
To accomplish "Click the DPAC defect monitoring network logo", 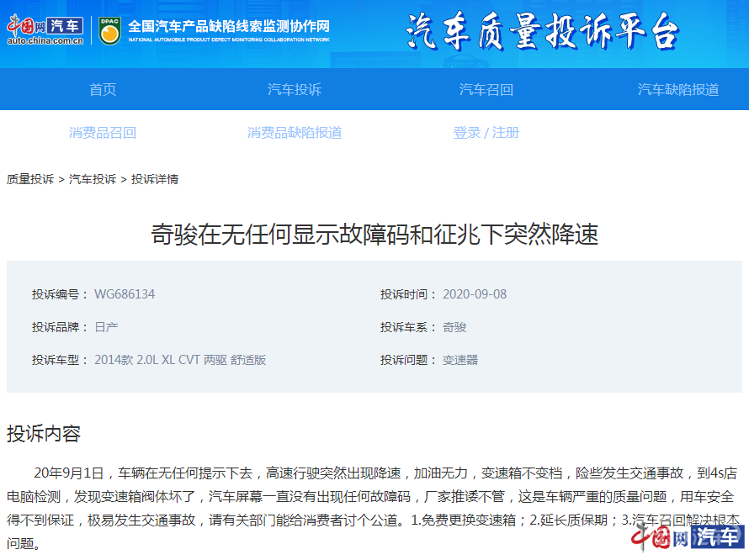I will pyautogui.click(x=110, y=31).
